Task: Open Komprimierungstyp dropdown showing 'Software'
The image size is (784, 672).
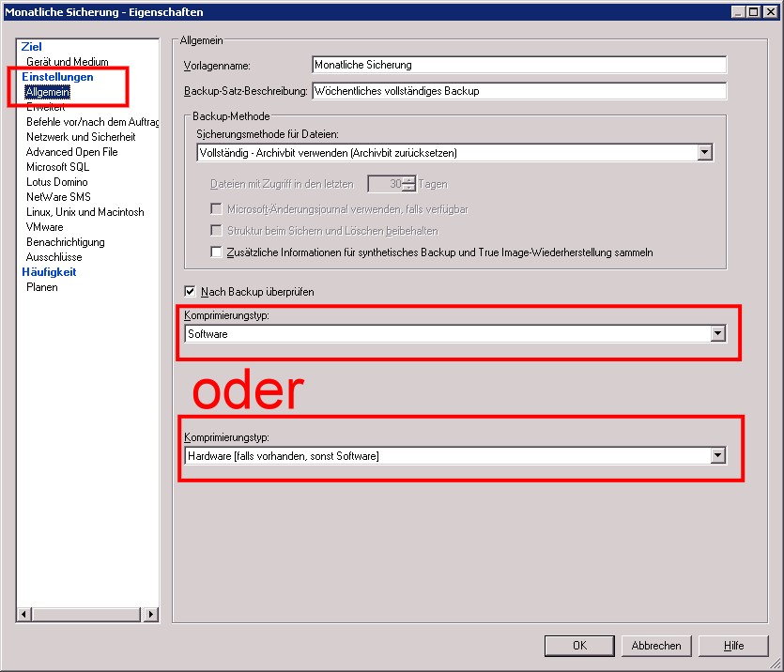Action: (718, 333)
